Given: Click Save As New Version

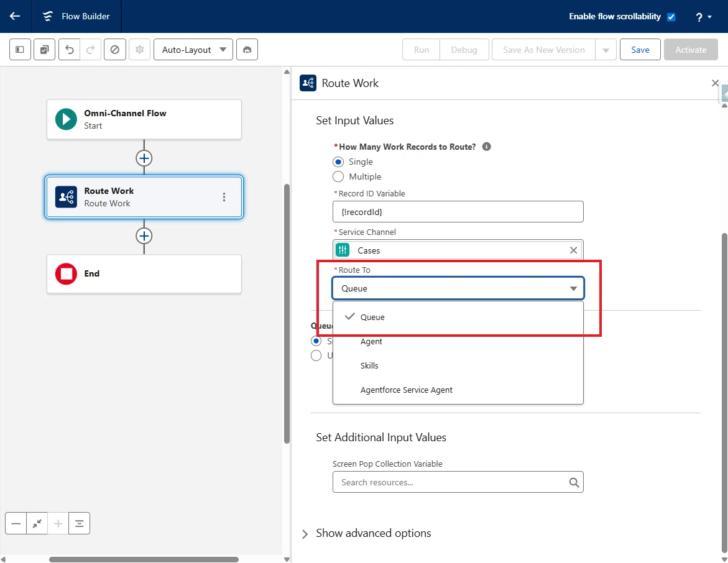Looking at the screenshot, I should coord(544,50).
